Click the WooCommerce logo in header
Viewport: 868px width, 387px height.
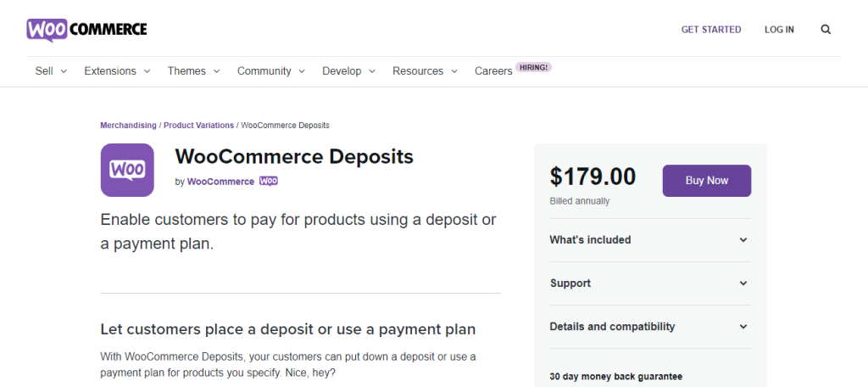(x=86, y=29)
